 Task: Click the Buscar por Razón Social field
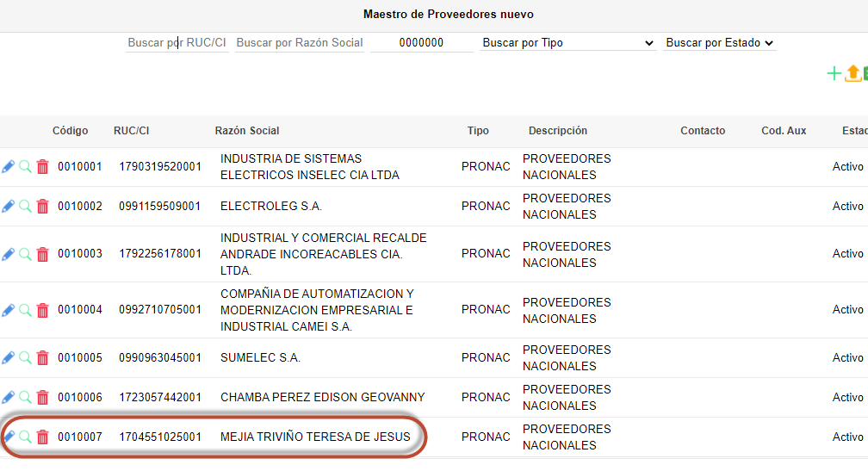[x=300, y=43]
